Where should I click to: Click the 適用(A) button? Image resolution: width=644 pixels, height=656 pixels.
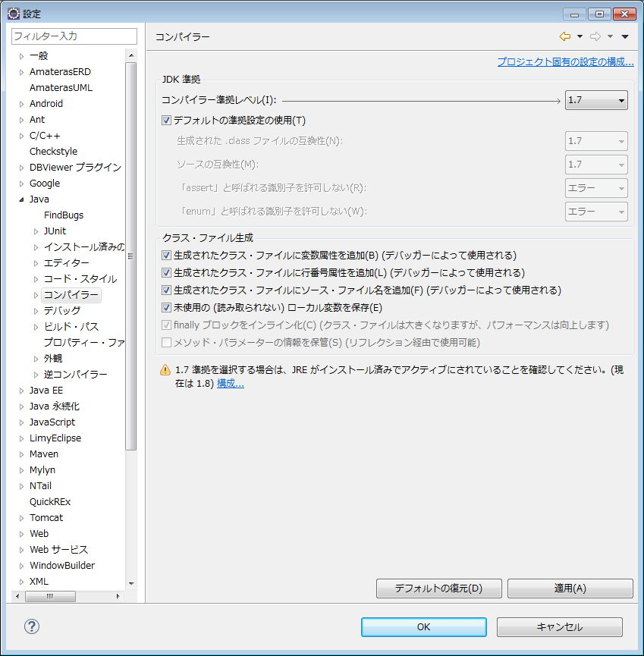coord(570,589)
